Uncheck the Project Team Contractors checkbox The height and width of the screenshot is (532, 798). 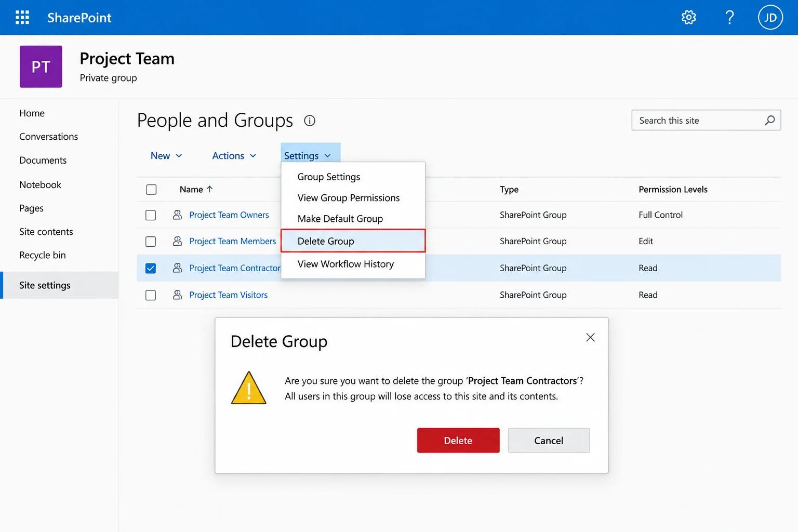point(151,268)
